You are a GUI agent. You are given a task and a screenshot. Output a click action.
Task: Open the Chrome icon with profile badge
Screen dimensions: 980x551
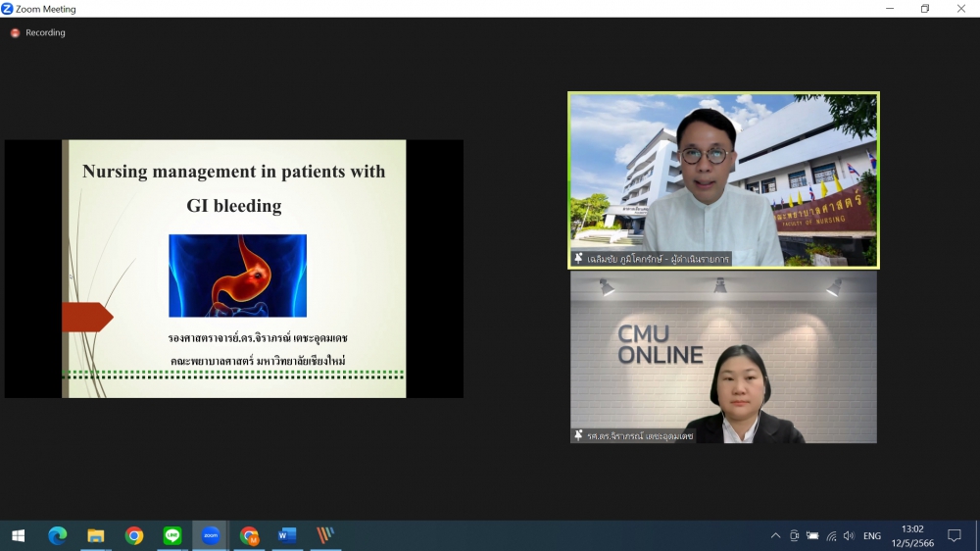coord(249,535)
